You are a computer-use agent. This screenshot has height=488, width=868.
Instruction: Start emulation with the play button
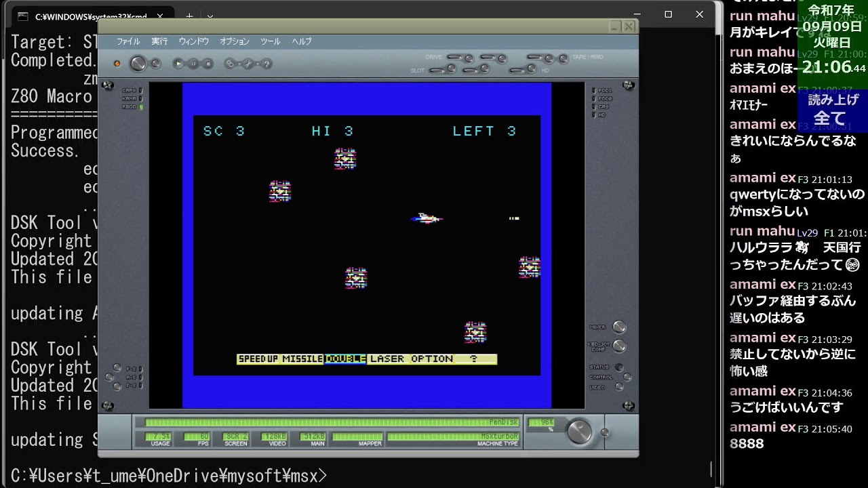coord(178,64)
